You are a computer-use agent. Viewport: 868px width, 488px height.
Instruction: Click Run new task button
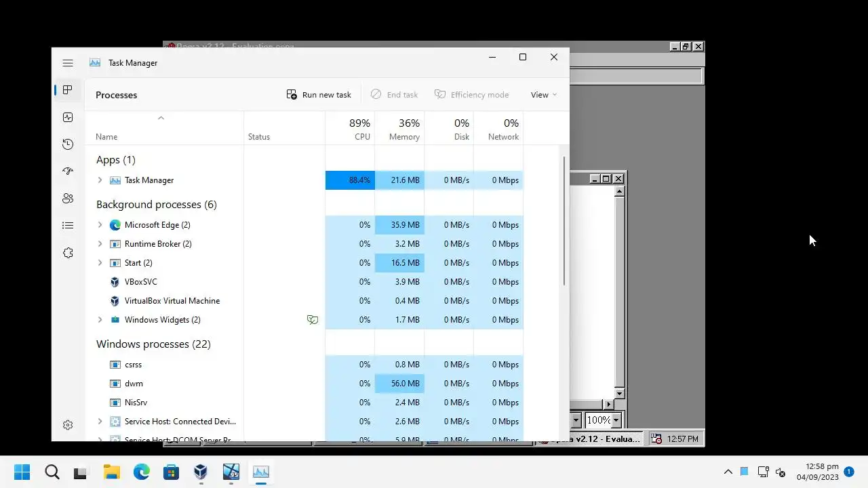click(319, 95)
